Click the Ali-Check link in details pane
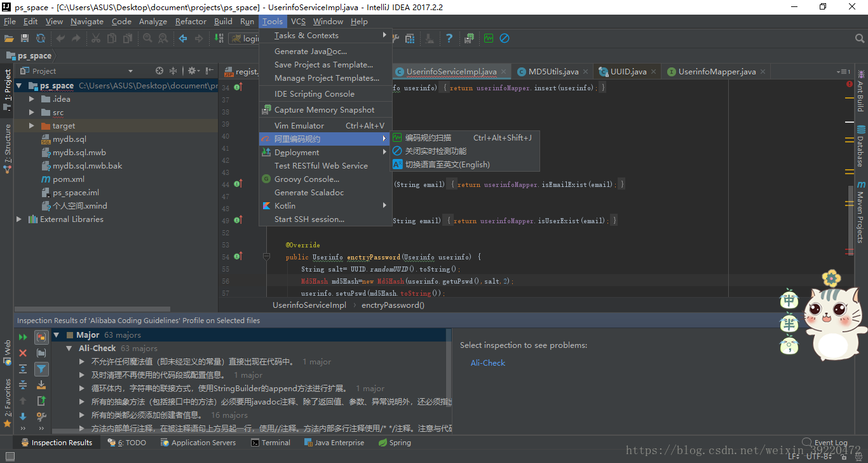This screenshot has width=868, height=463. coord(487,363)
